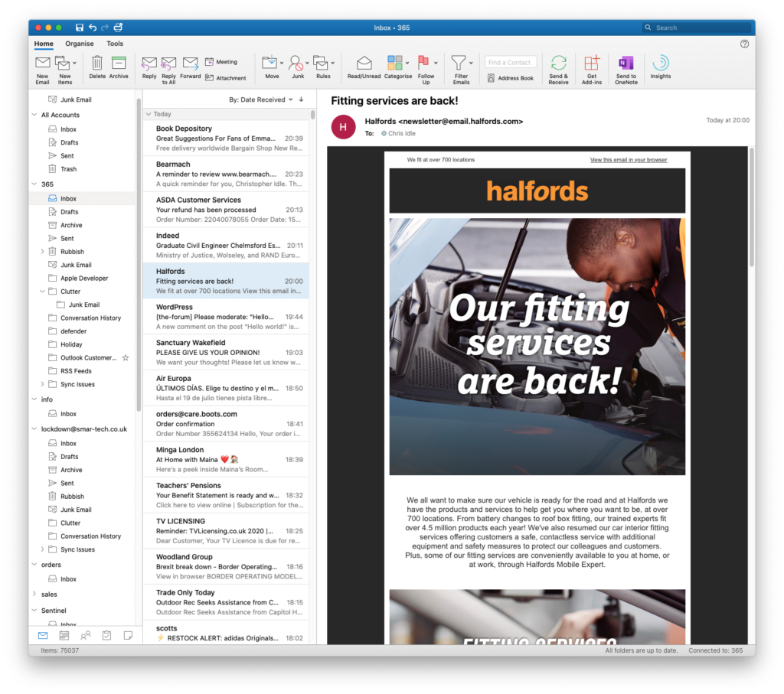Click the New Email icon

43,64
